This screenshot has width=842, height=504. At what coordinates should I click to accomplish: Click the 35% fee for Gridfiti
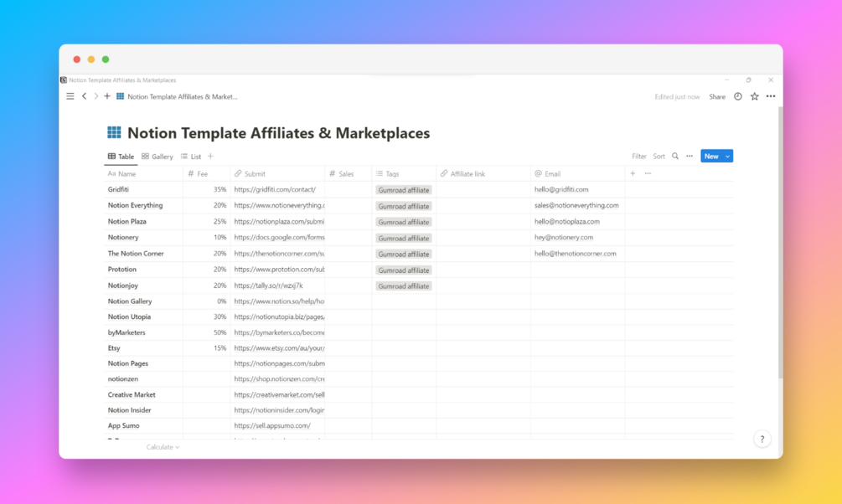220,189
